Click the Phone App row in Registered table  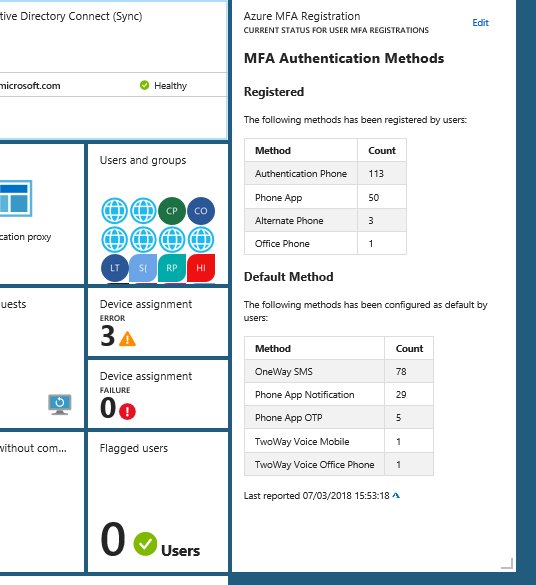coord(325,197)
